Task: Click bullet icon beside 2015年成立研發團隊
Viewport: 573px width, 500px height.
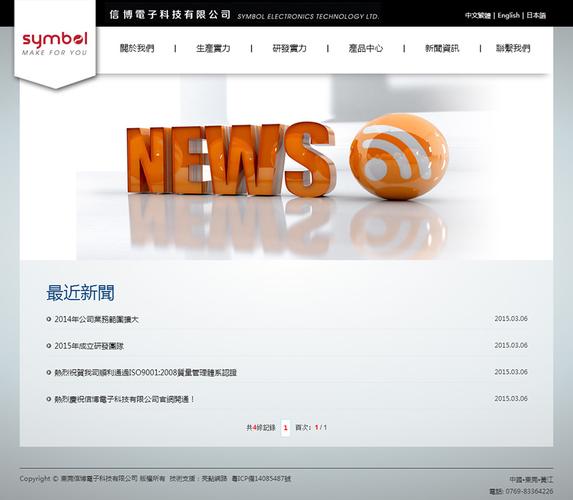Action: [49, 346]
